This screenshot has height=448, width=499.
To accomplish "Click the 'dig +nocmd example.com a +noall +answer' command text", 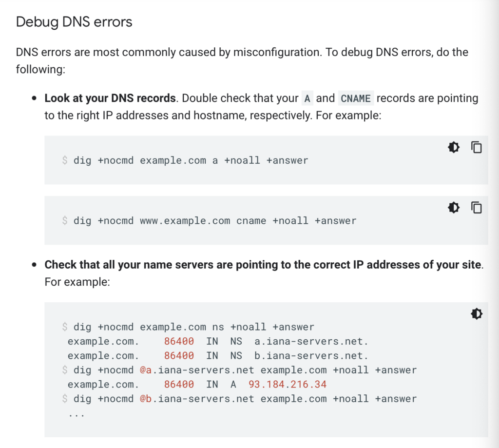I will (x=191, y=160).
